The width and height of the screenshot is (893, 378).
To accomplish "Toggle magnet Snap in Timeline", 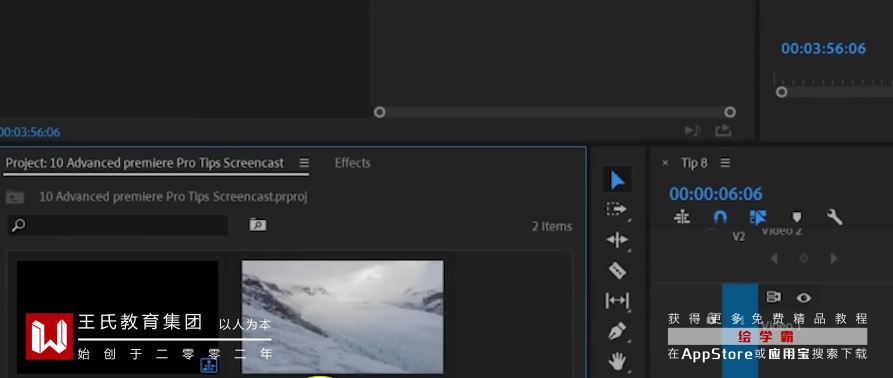I will (x=720, y=217).
